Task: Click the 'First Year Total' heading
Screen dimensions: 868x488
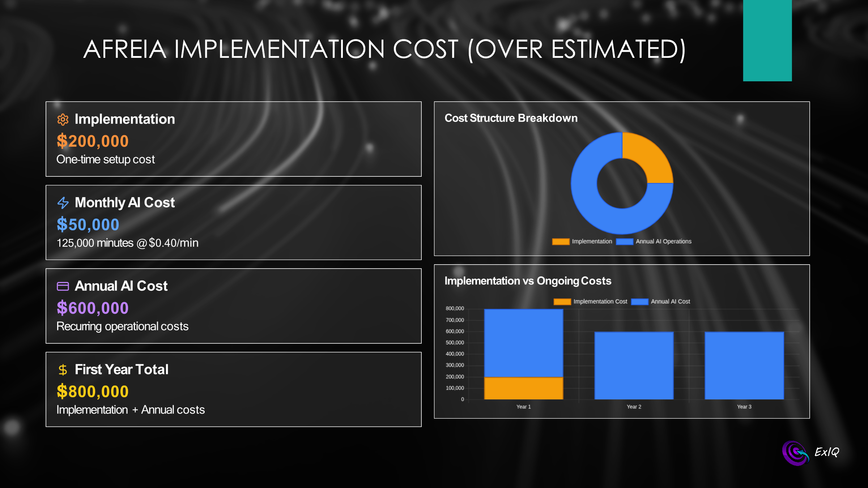Action: tap(122, 370)
